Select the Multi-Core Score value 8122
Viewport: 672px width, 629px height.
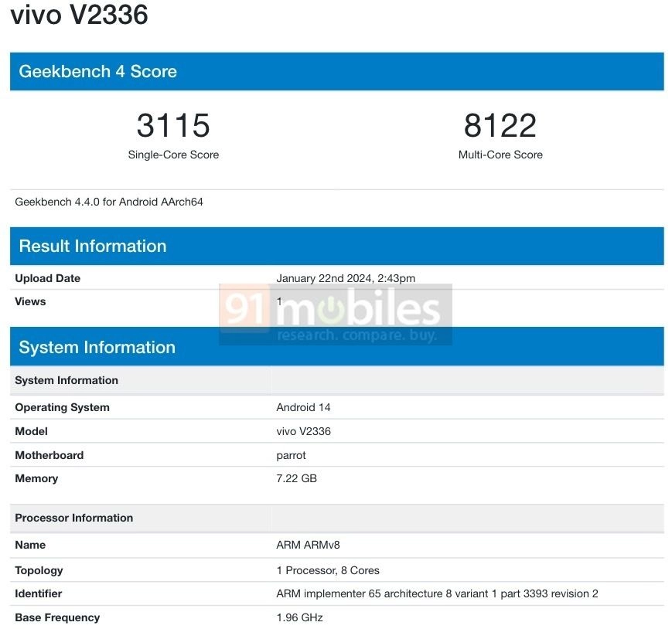tap(500, 125)
